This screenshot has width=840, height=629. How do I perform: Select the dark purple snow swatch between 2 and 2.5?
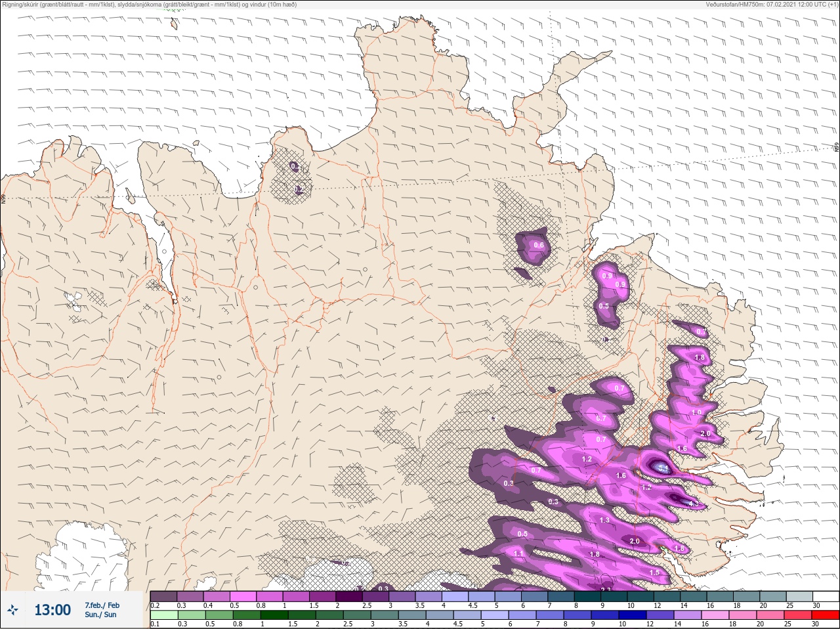(349, 596)
